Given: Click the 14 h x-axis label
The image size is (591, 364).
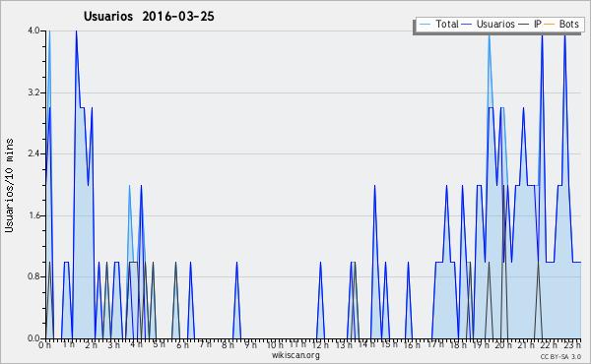Looking at the screenshot, I should click(366, 344).
